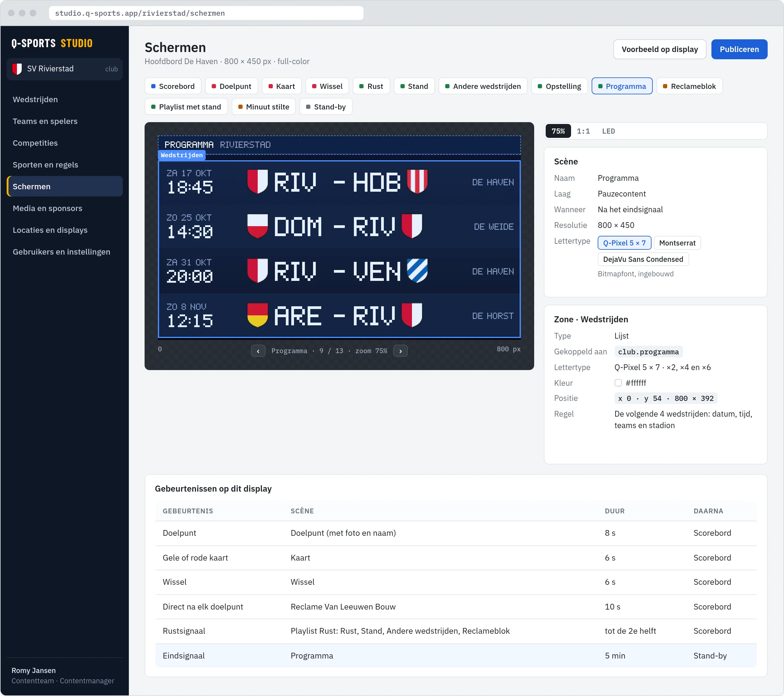Viewport: 784px width, 696px height.
Task: Go to previous scene with left chevron
Action: point(258,351)
